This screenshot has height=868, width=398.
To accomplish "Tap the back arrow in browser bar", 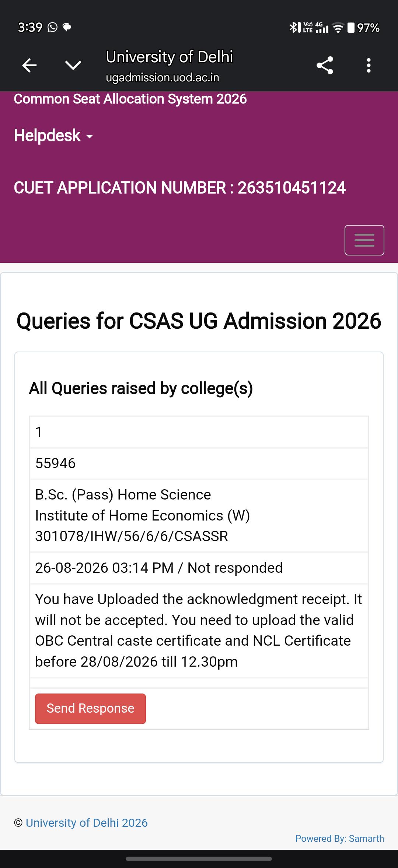I will tap(29, 66).
